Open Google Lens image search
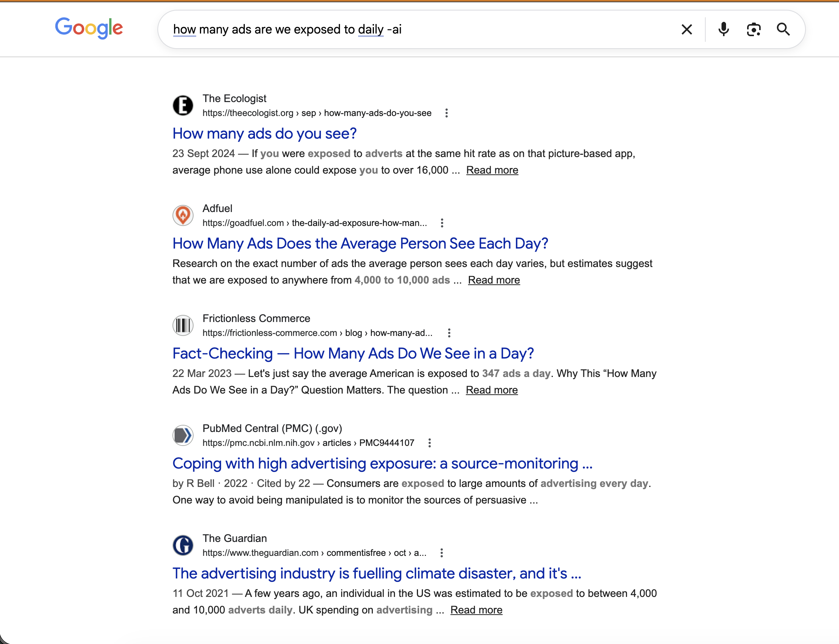Screen dimensions: 839x644 [754, 29]
